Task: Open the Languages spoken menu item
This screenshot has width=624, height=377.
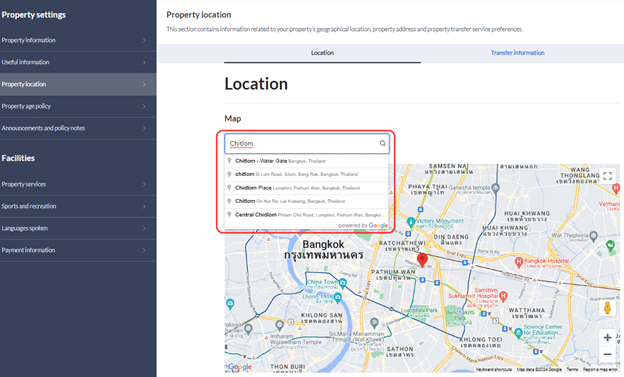Action: [78, 228]
